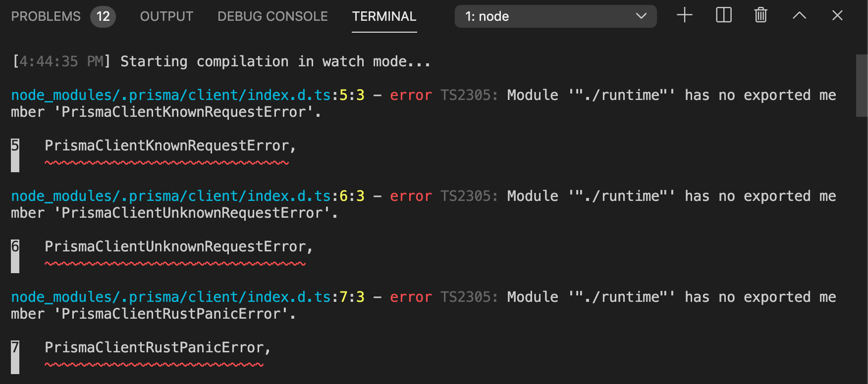This screenshot has width=868, height=384.
Task: Switch to the PROBLEMS tab
Action: click(x=45, y=16)
